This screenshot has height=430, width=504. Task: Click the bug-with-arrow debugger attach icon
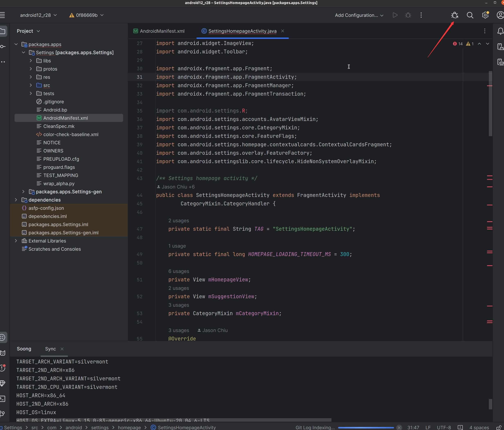tap(454, 15)
